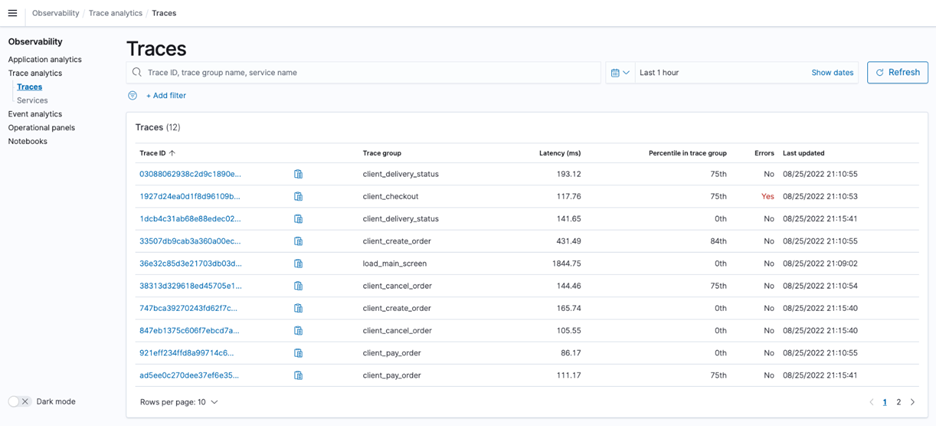936x426 pixels.
Task: Open trace 03088062938c2d9c1890e link
Action: click(190, 174)
